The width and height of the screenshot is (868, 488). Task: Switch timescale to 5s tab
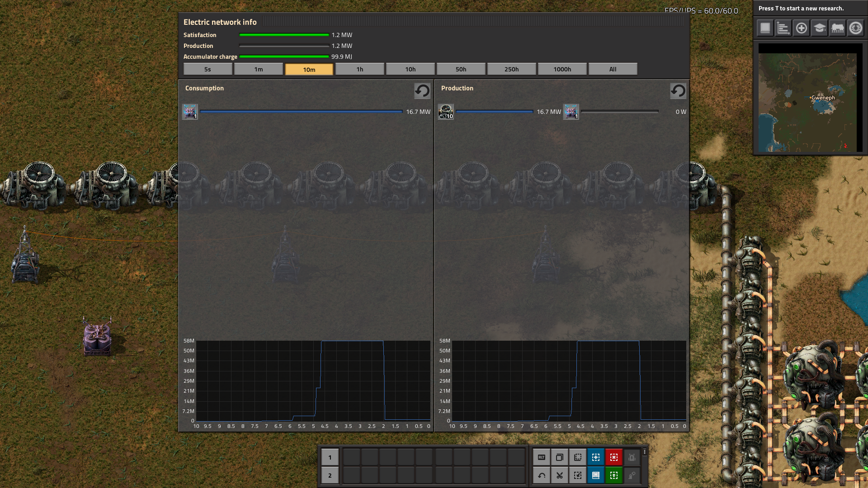tap(208, 69)
